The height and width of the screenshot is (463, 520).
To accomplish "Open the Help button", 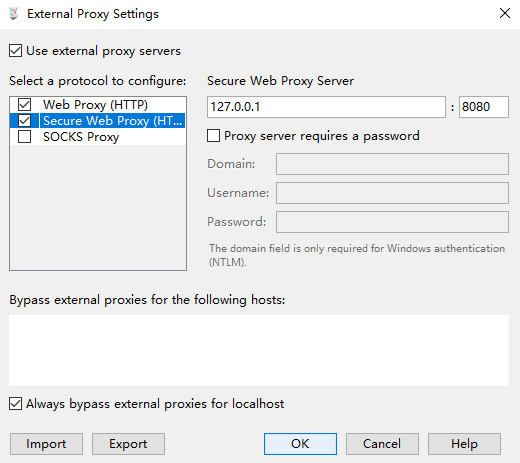I will pyautogui.click(x=464, y=444).
